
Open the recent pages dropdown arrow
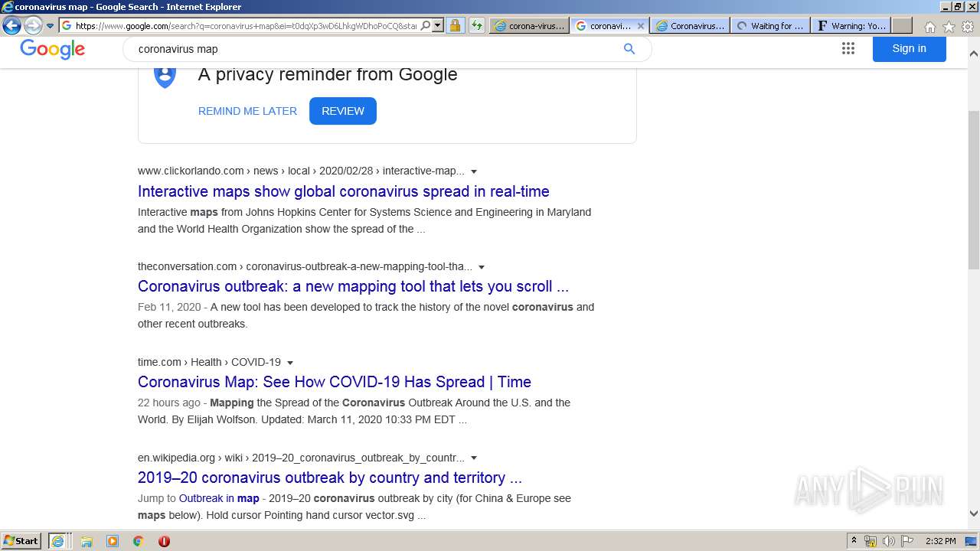coord(51,26)
